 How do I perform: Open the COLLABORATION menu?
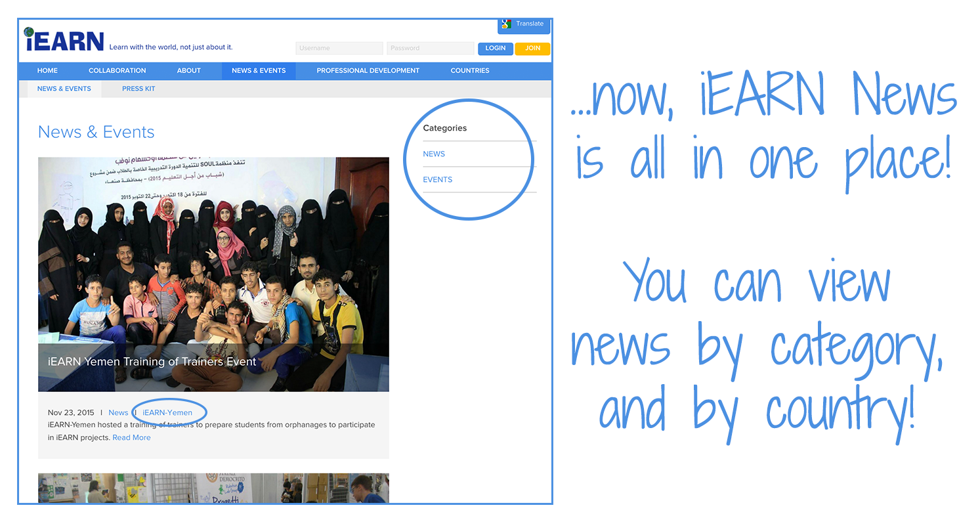click(x=117, y=71)
